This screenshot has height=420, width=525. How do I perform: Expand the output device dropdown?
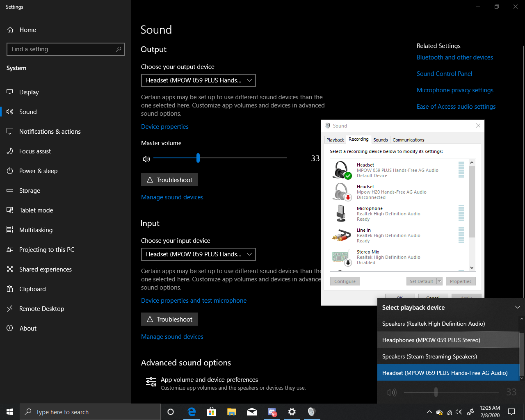click(198, 80)
